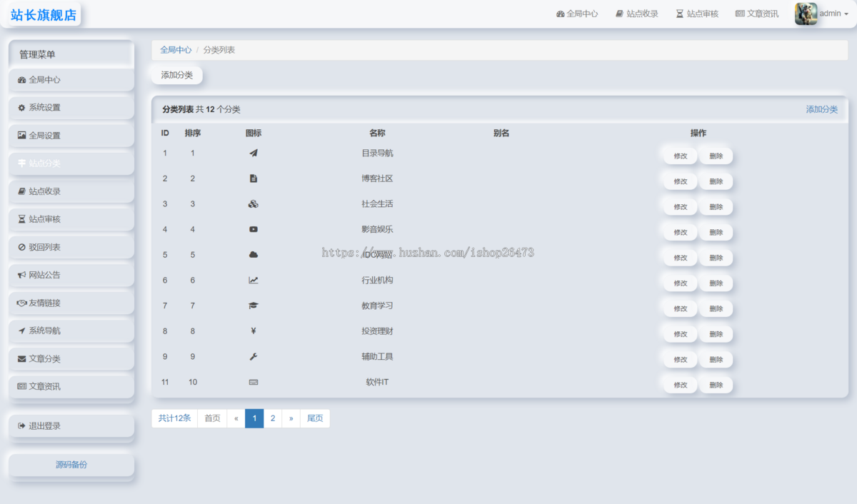Click 删除 for 投资理财
This screenshot has width=857, height=504.
tap(716, 334)
